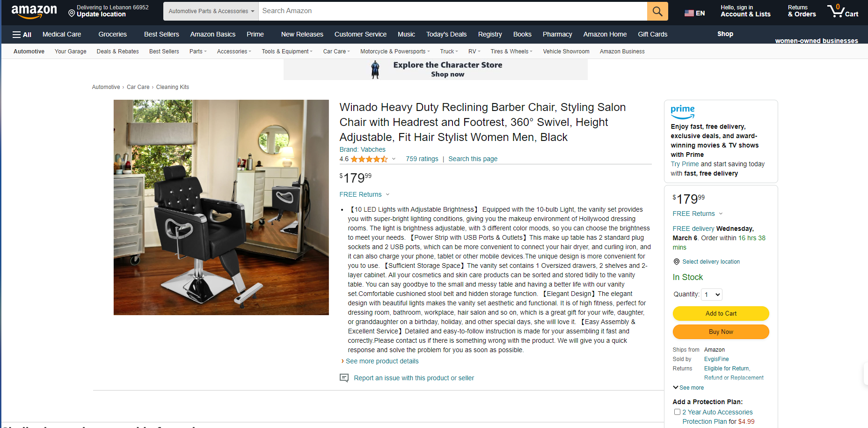Viewport: 868px width, 428px height.
Task: Click the report issue speech bubble icon
Action: pos(344,378)
